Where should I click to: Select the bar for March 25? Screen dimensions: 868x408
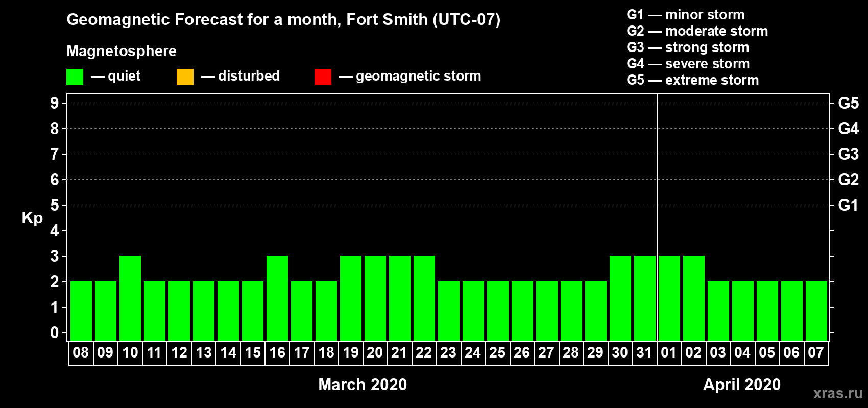(498, 311)
